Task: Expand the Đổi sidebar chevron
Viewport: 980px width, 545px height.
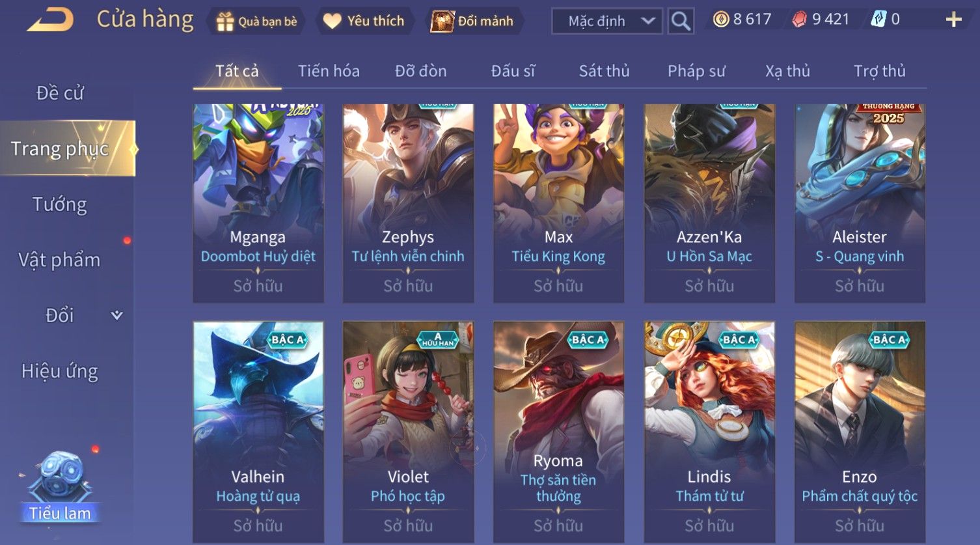Action: point(116,315)
